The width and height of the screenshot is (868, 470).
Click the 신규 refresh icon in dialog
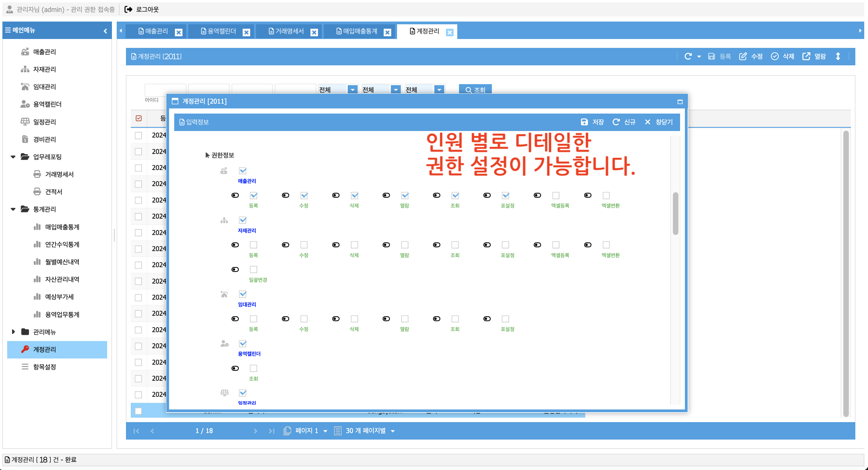coord(616,122)
